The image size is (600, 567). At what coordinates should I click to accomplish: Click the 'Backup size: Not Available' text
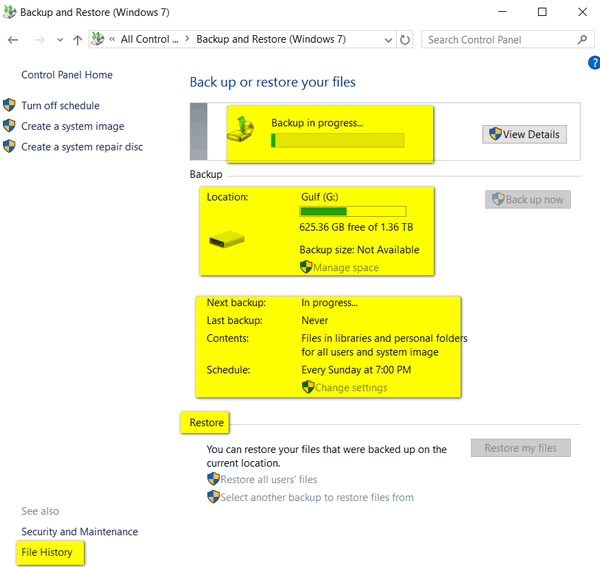359,250
